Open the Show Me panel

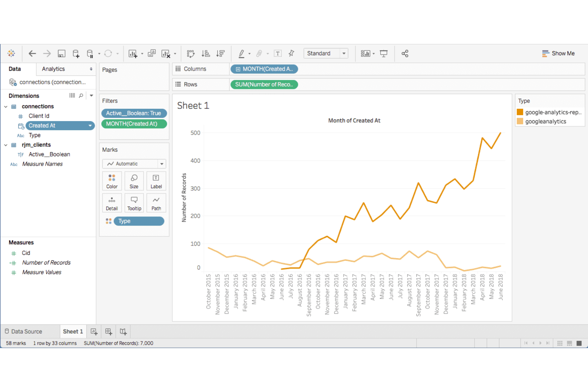click(x=558, y=53)
